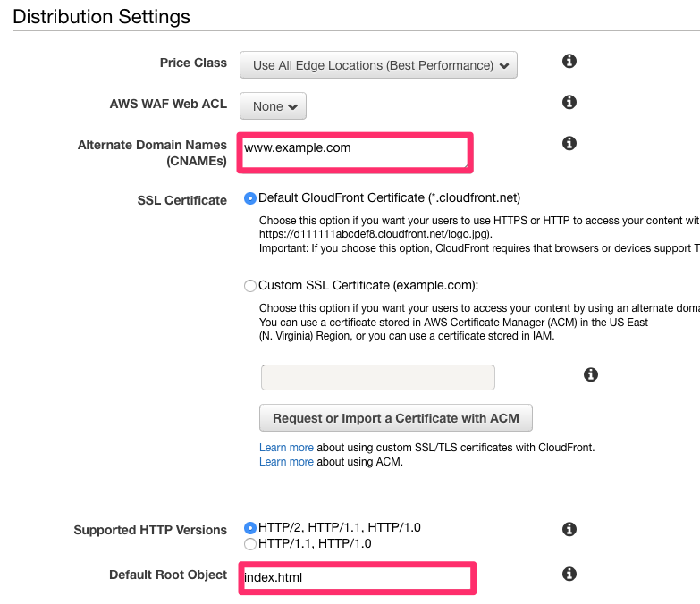
Task: Open help icon for Alternate Domain Names
Action: 569,143
